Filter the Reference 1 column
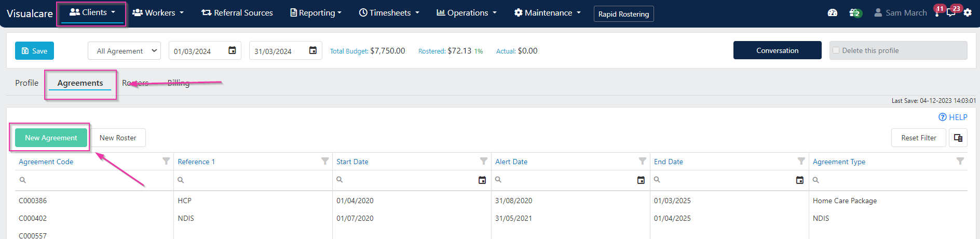 pos(325,161)
